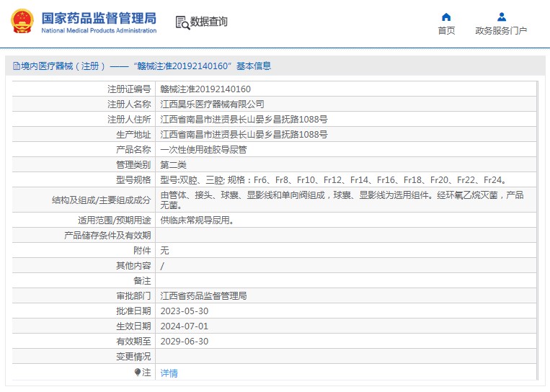The width and height of the screenshot is (550, 392).
Task: Click the 数据查询 search document icon
Action: (182, 23)
